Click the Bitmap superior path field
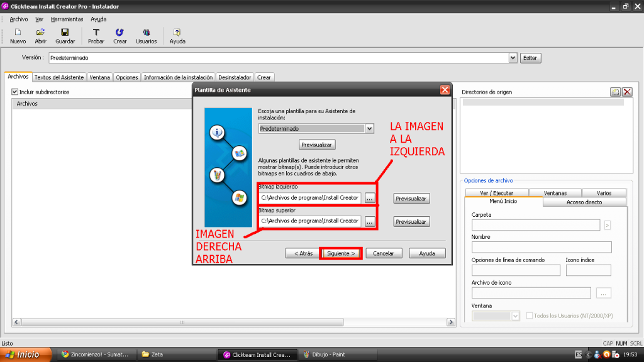 (310, 221)
